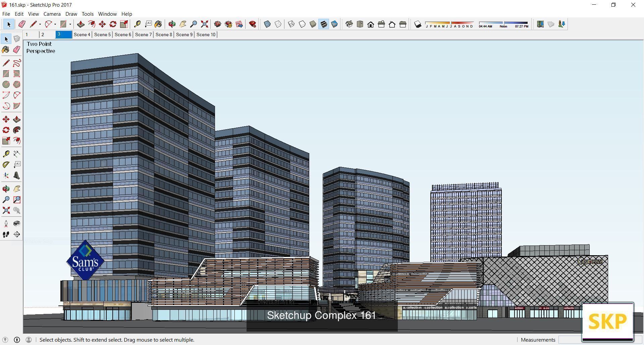Enable Shaded With Textures style

[324, 24]
